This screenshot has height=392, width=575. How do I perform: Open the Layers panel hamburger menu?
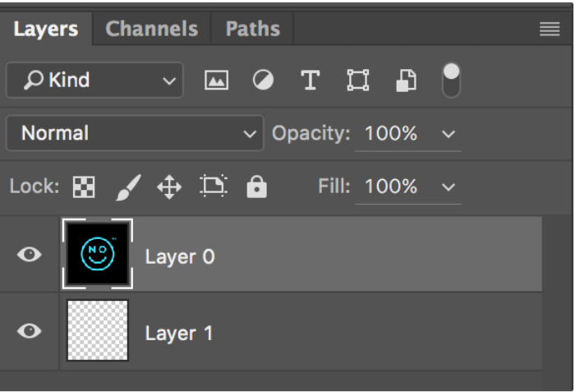coord(550,30)
